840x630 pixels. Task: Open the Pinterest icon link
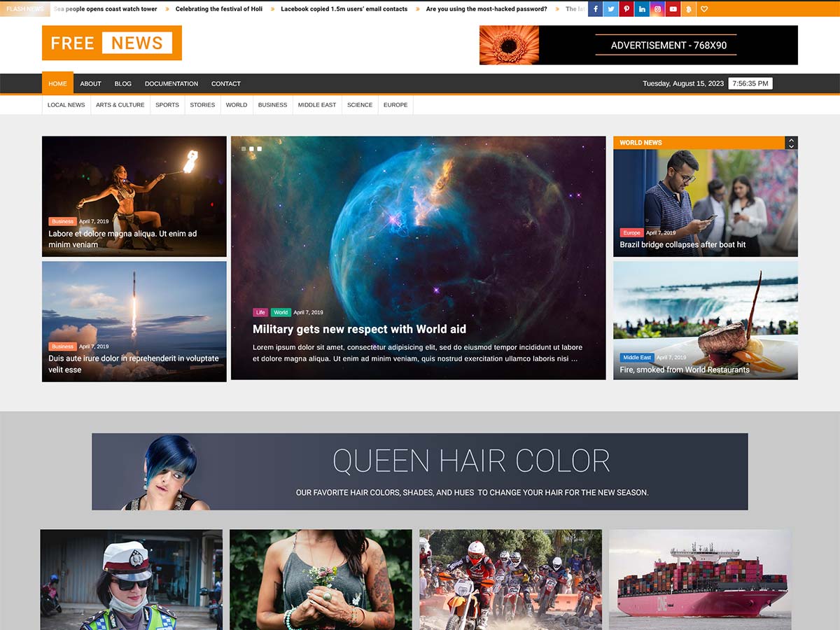click(x=626, y=9)
